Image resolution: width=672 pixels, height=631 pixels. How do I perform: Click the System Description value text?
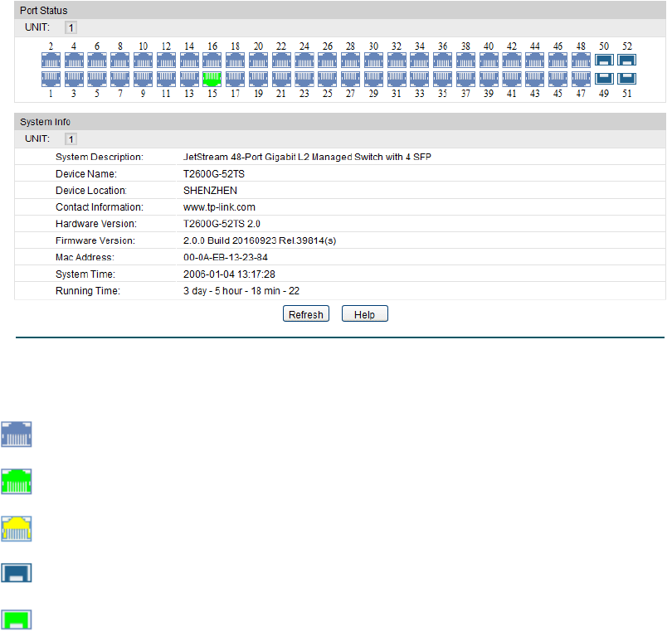pos(307,158)
